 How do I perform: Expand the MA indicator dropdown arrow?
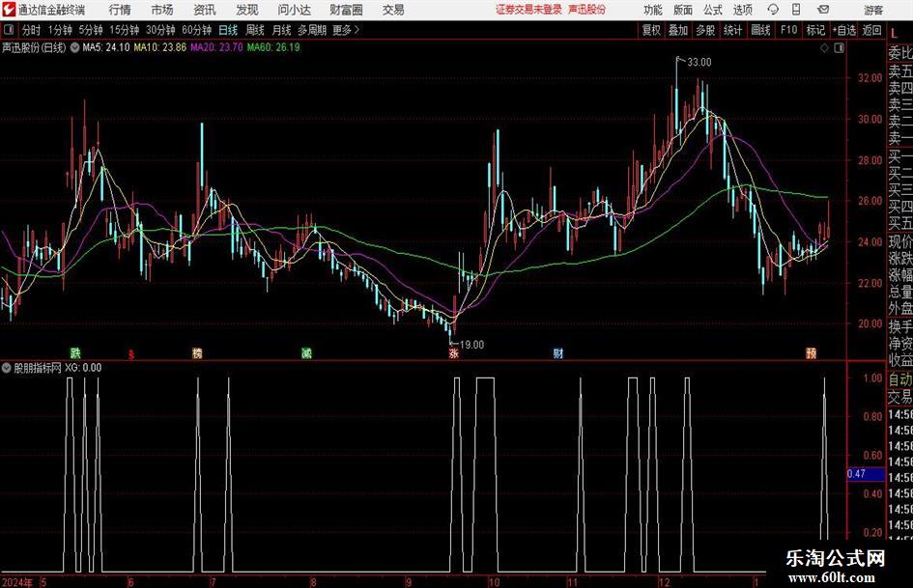(74, 47)
